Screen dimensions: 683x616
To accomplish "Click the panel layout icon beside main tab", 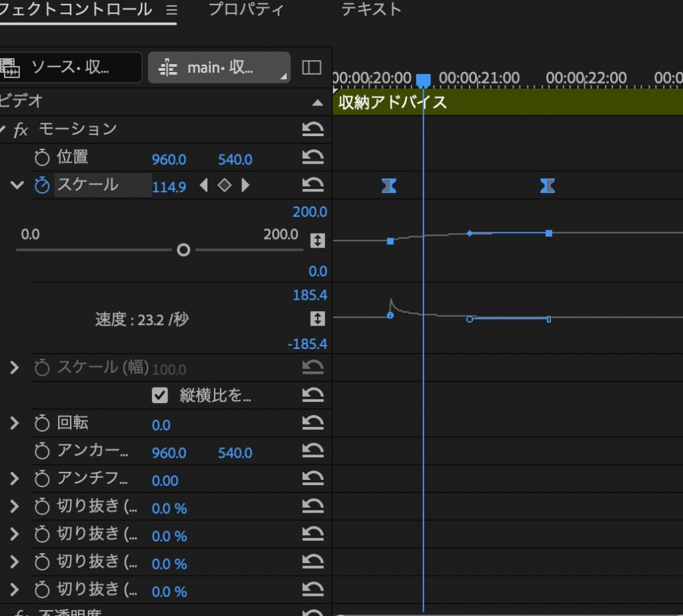I will 311,67.
